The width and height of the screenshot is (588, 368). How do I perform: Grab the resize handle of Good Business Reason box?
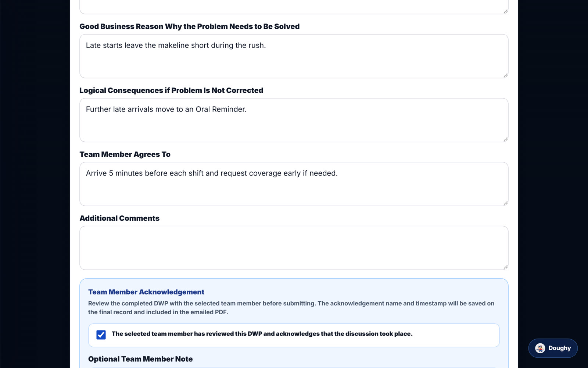[x=506, y=75]
